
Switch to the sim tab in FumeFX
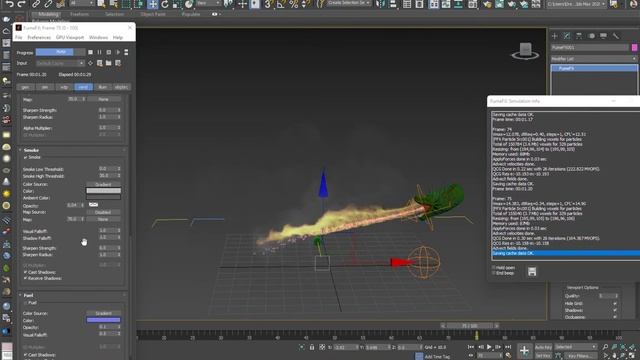[45, 87]
